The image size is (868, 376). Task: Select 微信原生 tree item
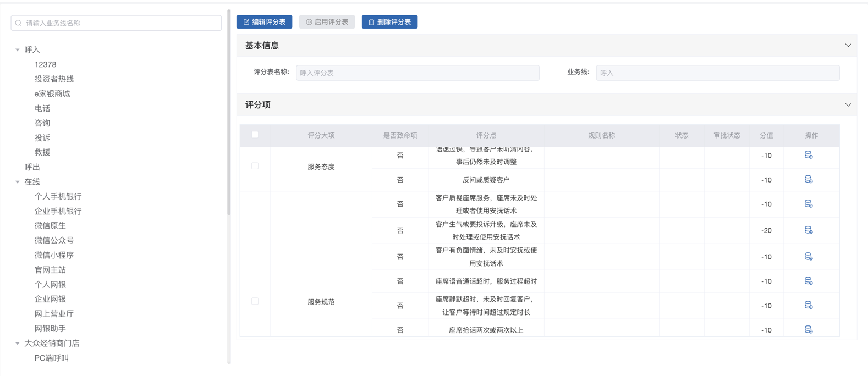(x=50, y=226)
